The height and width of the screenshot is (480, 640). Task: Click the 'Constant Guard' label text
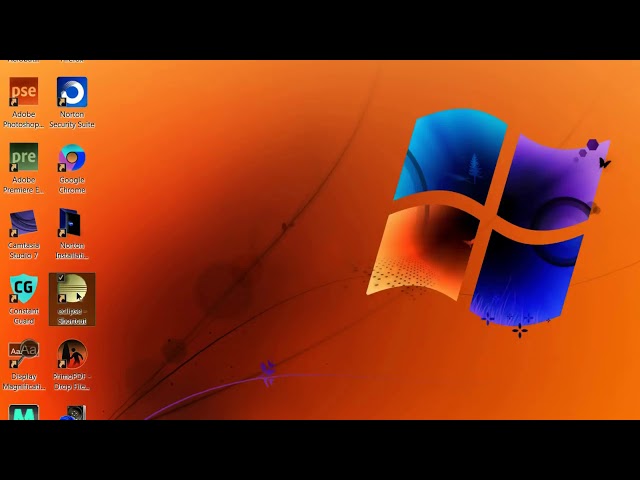tap(24, 316)
